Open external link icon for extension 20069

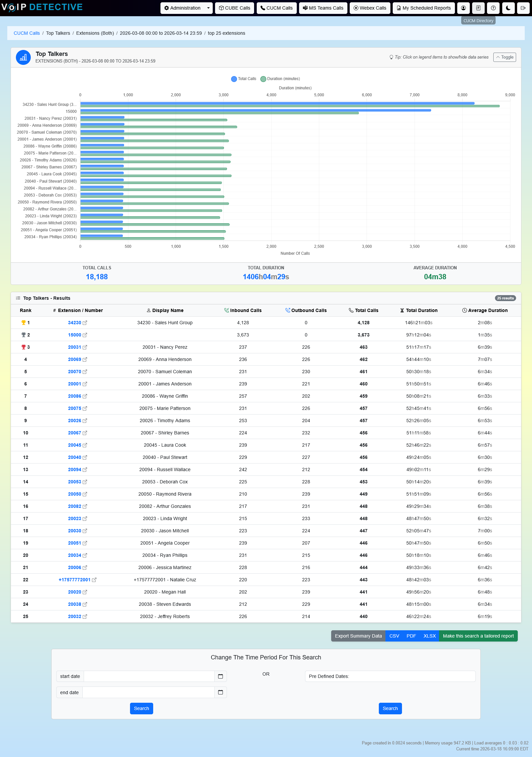click(85, 359)
